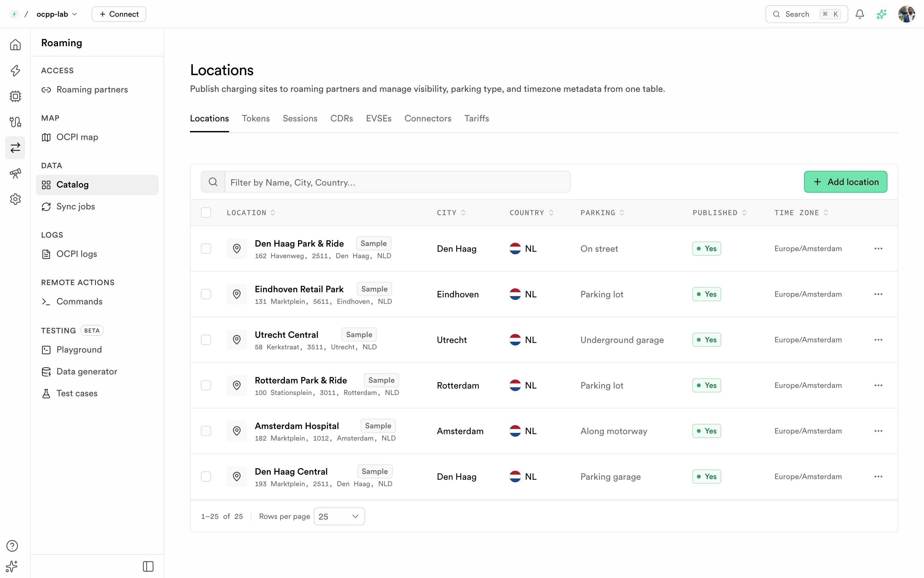Open the settings gear icon

click(15, 199)
